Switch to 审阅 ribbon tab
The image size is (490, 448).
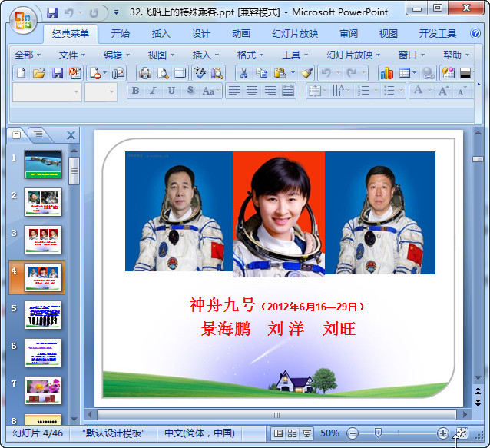point(349,33)
